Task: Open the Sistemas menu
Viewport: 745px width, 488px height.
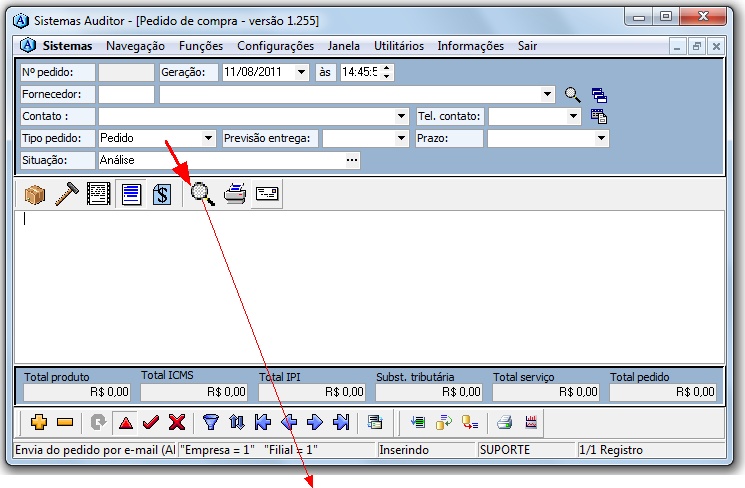Action: coord(67,46)
